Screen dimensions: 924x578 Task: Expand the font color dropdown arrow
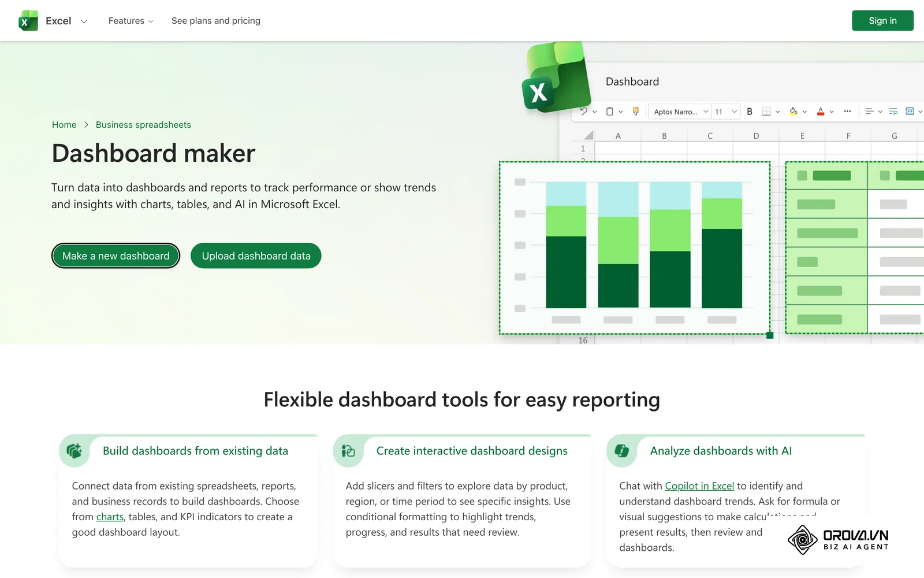(x=832, y=112)
